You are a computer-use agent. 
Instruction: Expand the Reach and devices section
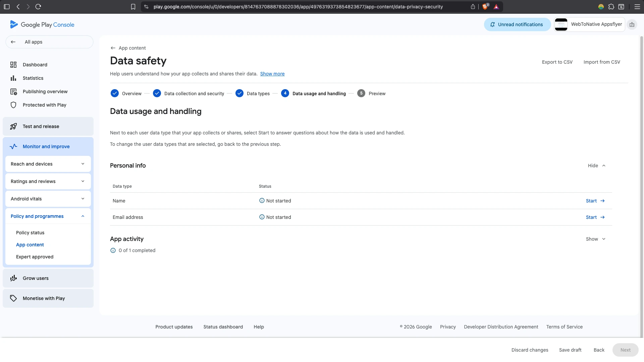pyautogui.click(x=48, y=164)
